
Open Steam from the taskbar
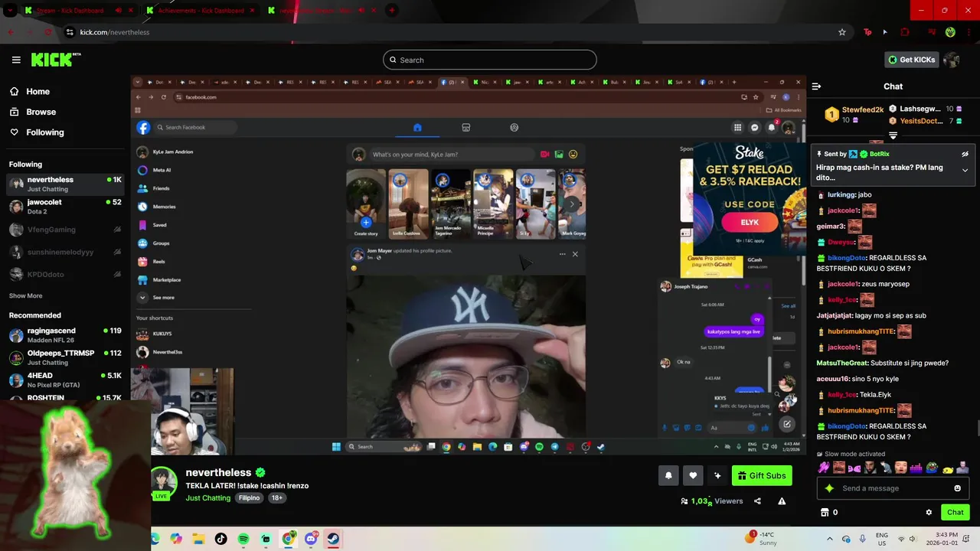coord(333,539)
